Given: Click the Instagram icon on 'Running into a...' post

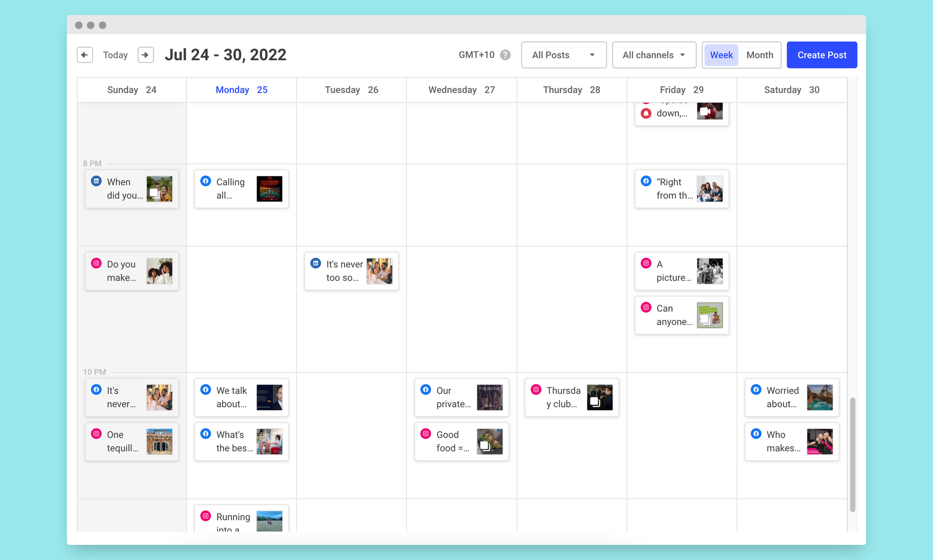Looking at the screenshot, I should pos(205,516).
